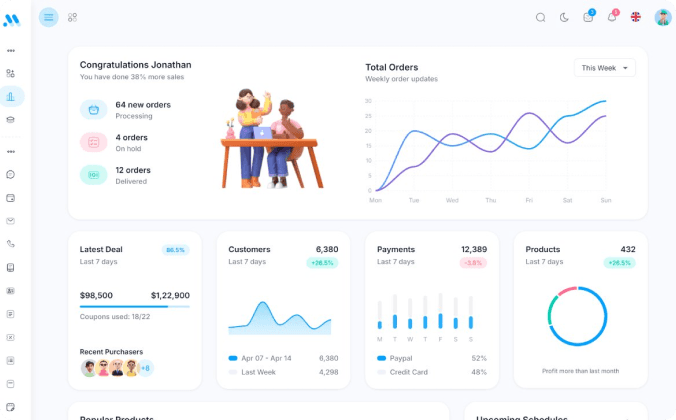676x420 pixels.
Task: Click the coupons progress bar under $98,500
Action: 135,307
